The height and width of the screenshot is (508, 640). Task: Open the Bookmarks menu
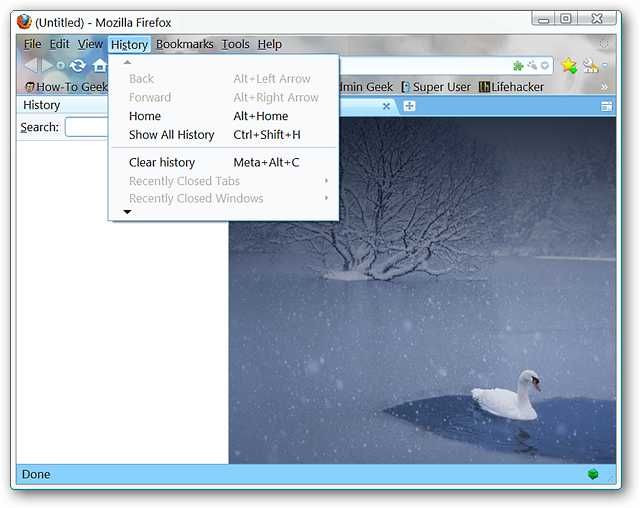pyautogui.click(x=184, y=44)
